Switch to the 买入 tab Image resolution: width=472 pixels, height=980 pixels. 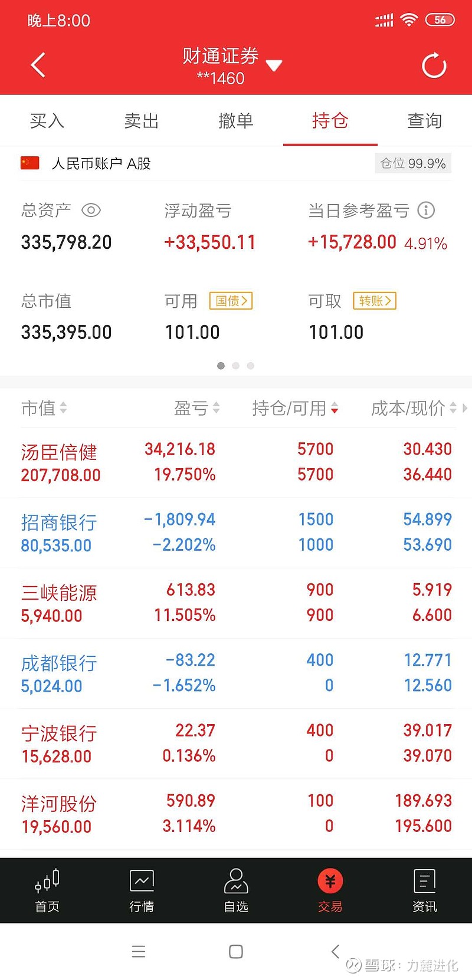tap(47, 121)
